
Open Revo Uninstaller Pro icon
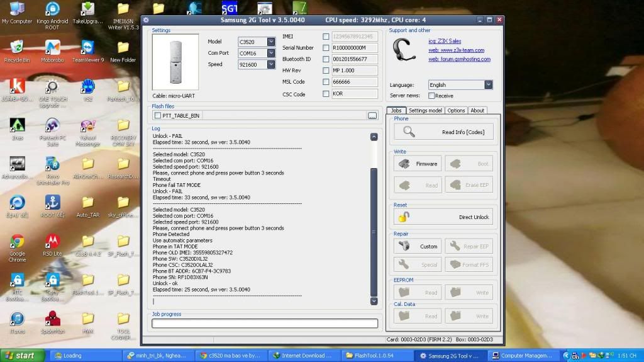[52, 171]
